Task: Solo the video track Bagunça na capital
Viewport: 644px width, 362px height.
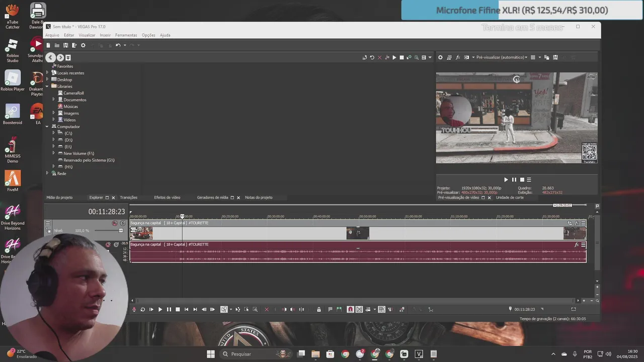Action: pyautogui.click(x=123, y=223)
